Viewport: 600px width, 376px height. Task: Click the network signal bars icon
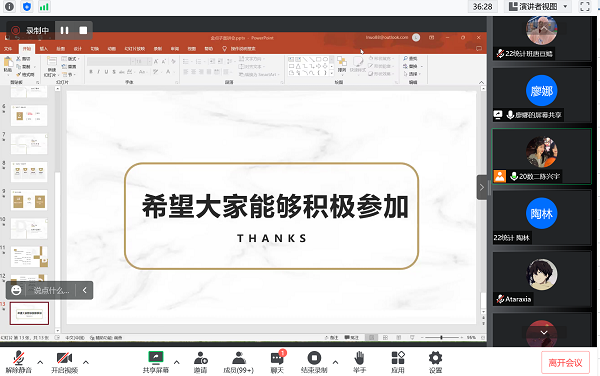pos(44,7)
